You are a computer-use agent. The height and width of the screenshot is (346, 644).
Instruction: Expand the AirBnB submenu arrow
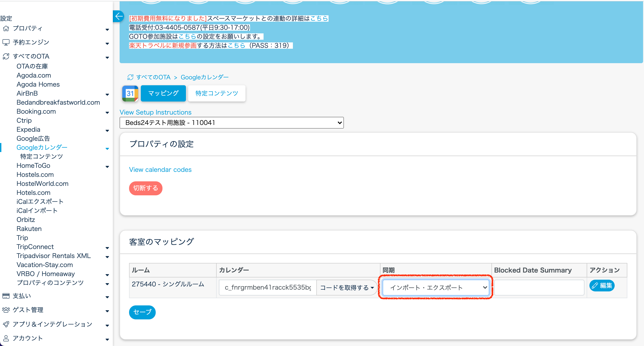pyautogui.click(x=107, y=95)
